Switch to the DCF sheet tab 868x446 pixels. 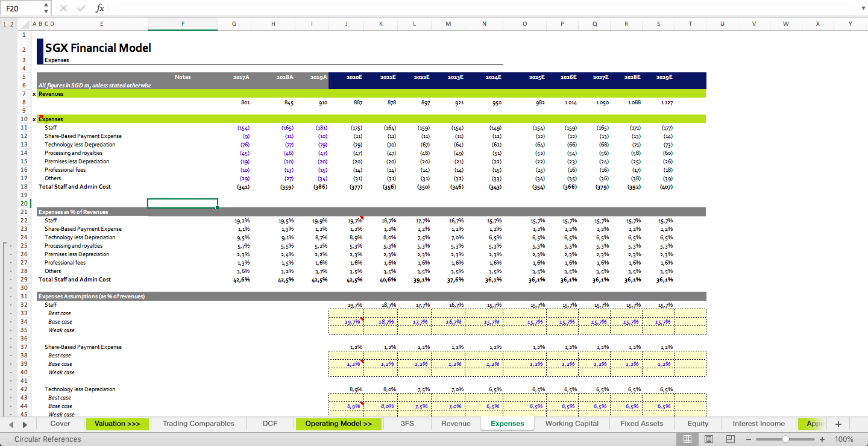[x=270, y=424]
